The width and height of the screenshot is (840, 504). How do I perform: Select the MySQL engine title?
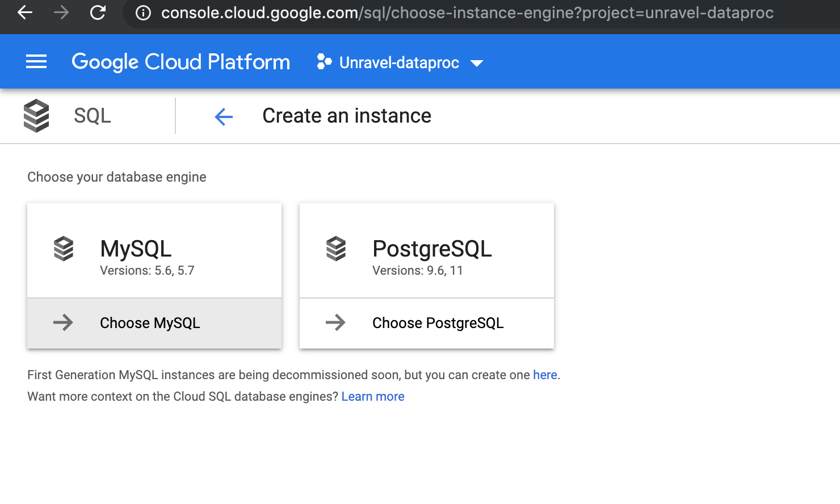(136, 249)
